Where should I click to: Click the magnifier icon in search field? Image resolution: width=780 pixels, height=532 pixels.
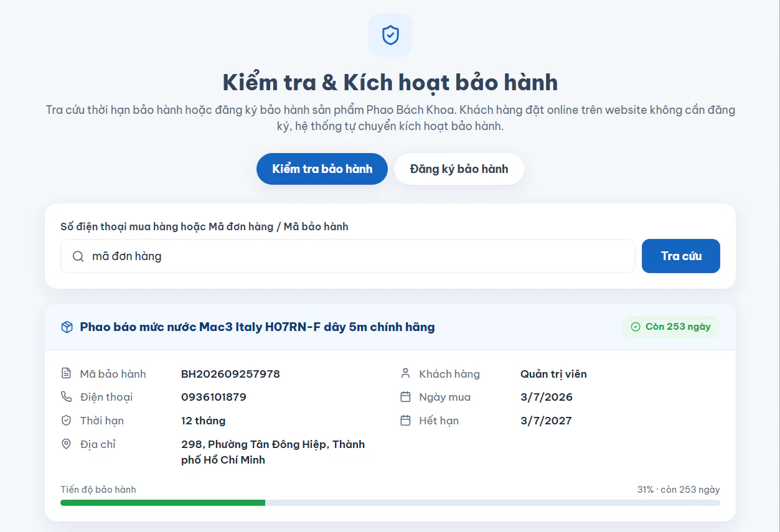point(78,256)
